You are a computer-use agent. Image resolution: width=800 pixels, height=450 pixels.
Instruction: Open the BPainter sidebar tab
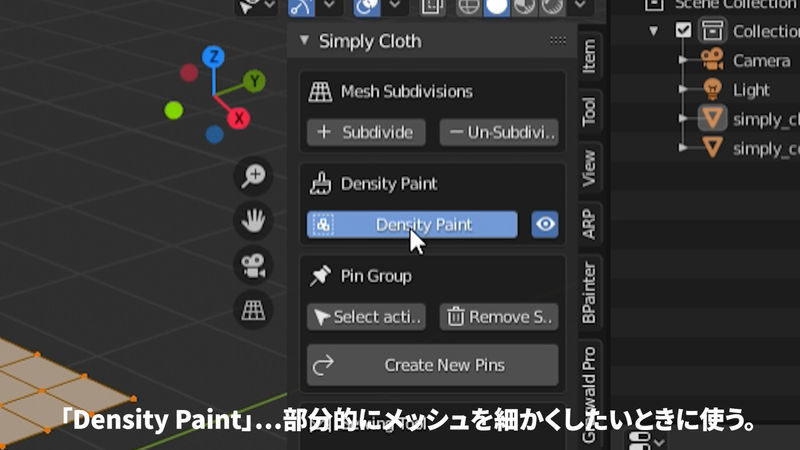589,292
